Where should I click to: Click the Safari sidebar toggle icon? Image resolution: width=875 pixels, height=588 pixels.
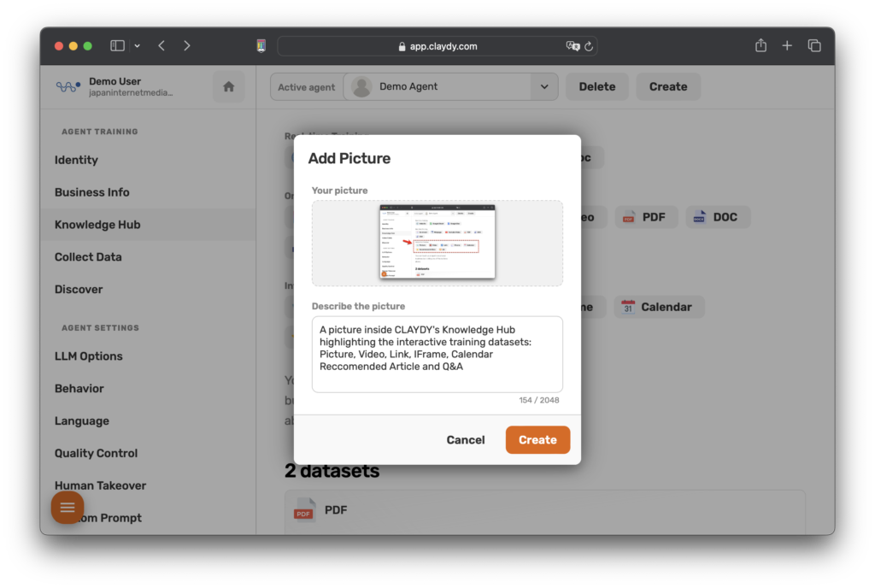point(118,46)
